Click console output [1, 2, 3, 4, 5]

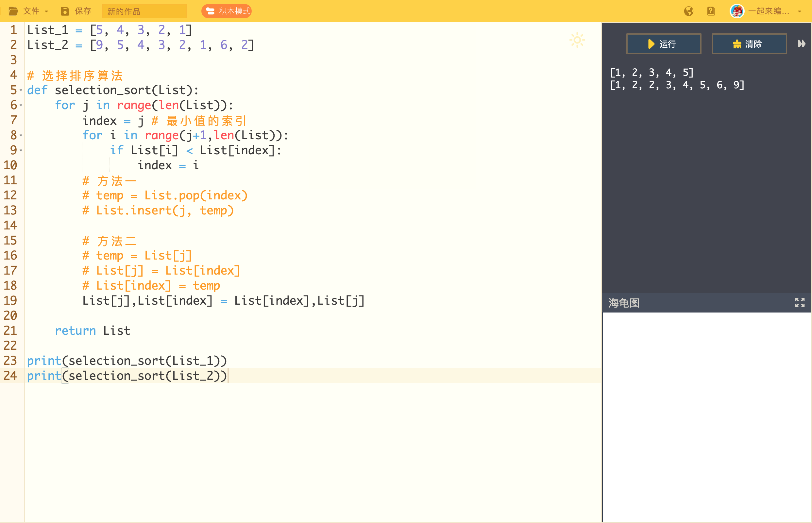[x=651, y=73]
